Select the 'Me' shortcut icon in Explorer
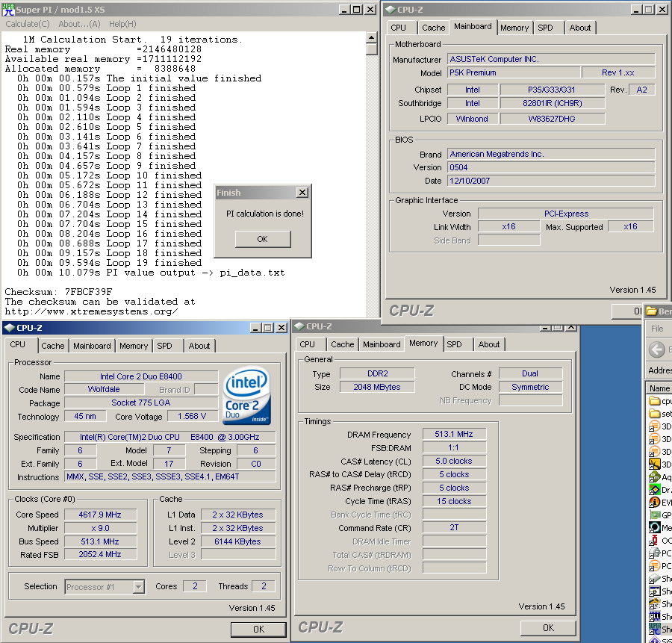This screenshot has width=672, height=643. click(x=654, y=527)
